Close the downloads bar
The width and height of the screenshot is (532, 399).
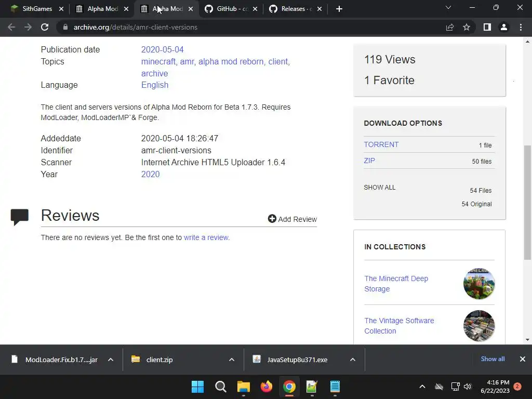tap(523, 359)
